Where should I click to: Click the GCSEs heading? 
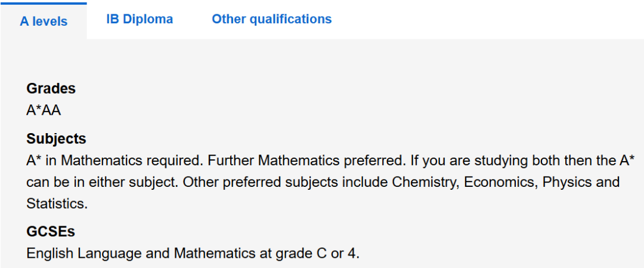coord(51,232)
